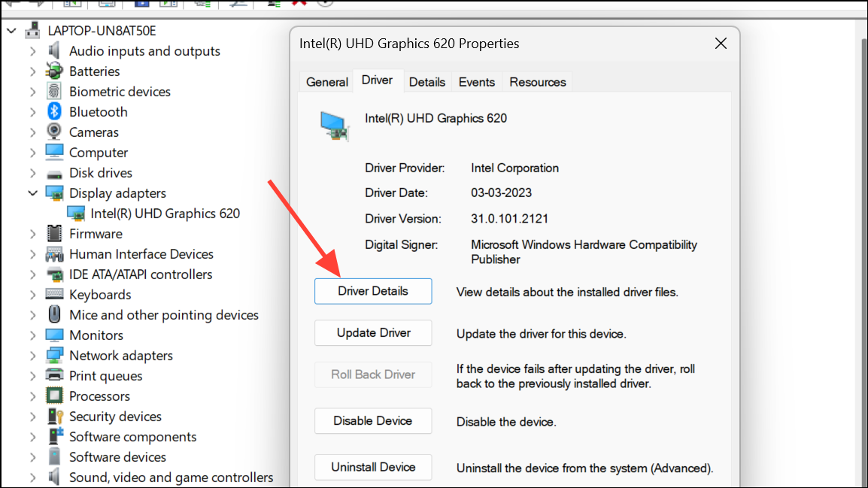Expand the Disk drives chevron
This screenshot has width=868, height=488.
32,173
